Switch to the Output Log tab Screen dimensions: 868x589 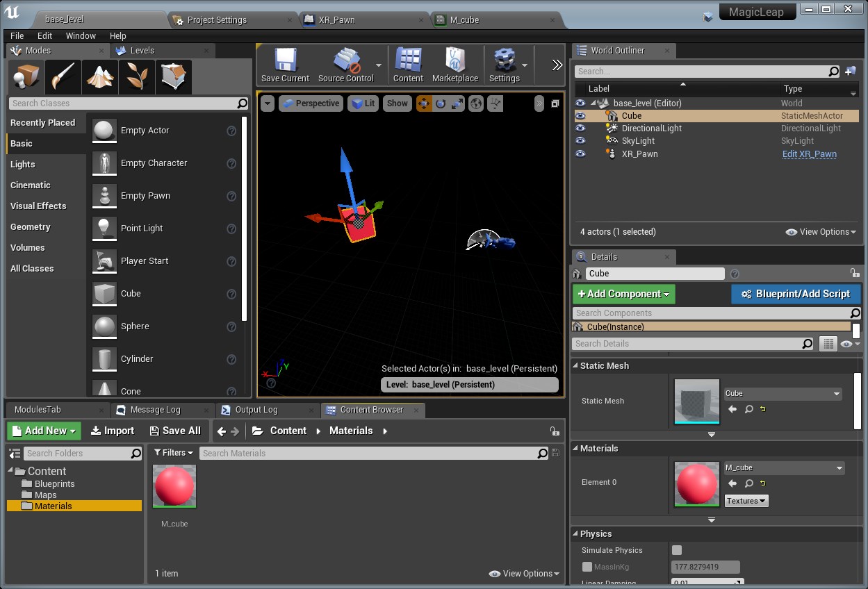point(256,410)
